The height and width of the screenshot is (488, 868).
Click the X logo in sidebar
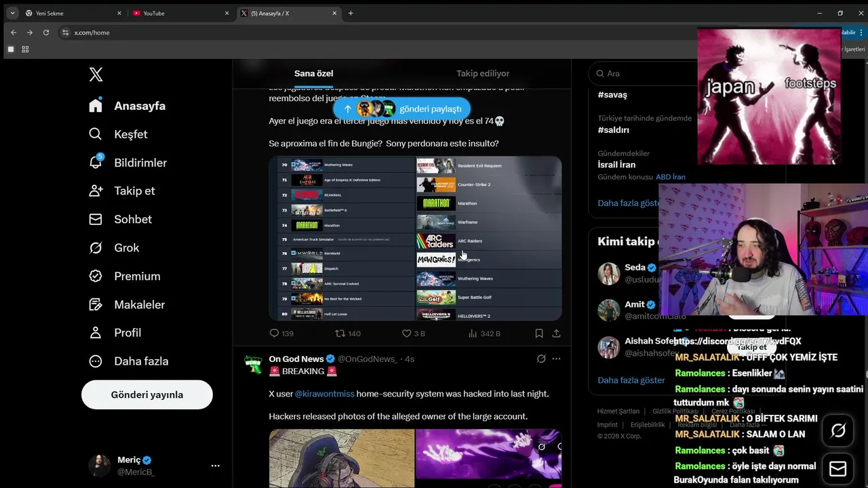(96, 75)
